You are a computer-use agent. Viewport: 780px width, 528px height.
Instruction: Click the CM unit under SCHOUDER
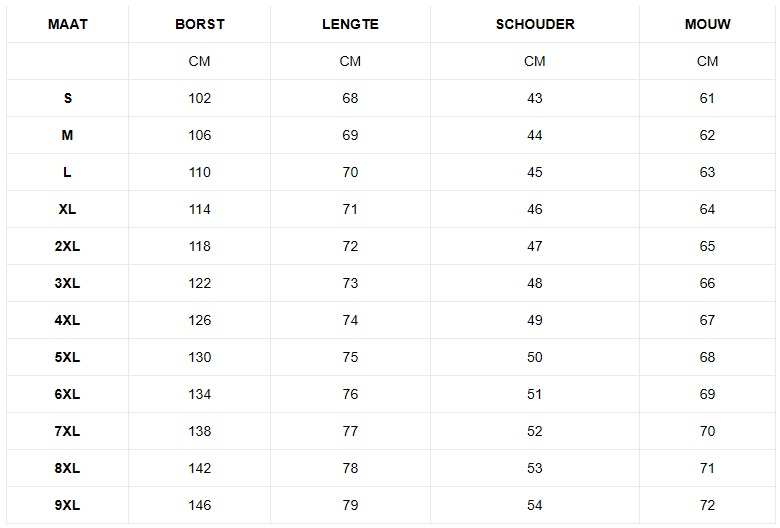coord(535,61)
